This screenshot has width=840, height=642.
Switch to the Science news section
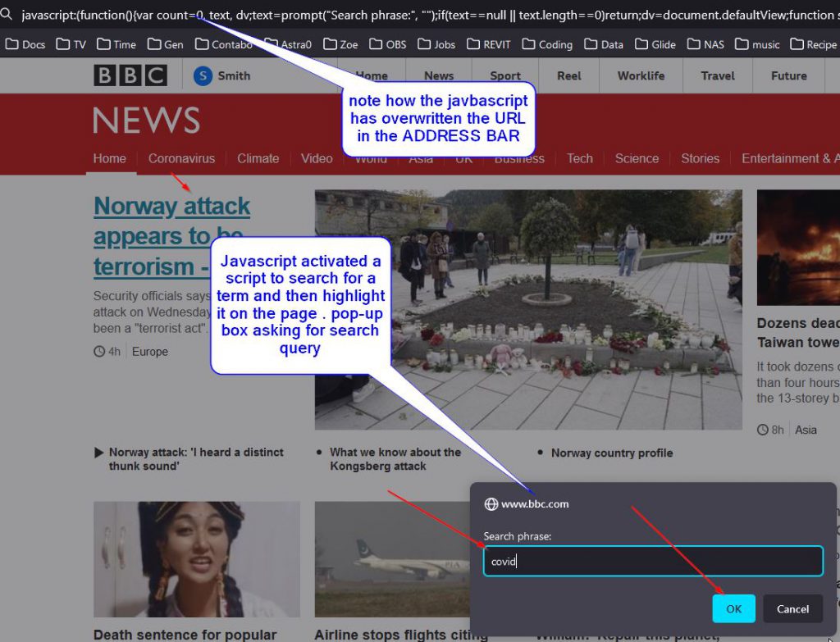(x=637, y=158)
